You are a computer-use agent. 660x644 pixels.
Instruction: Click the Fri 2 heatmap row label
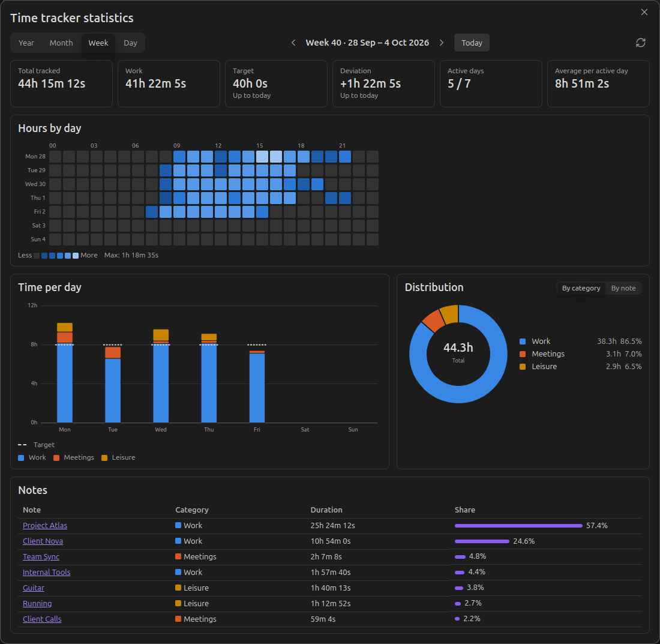(x=40, y=212)
